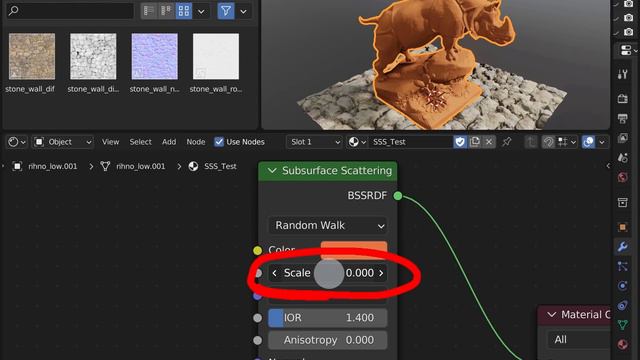Toggle the pin icon in the node header

(507, 142)
